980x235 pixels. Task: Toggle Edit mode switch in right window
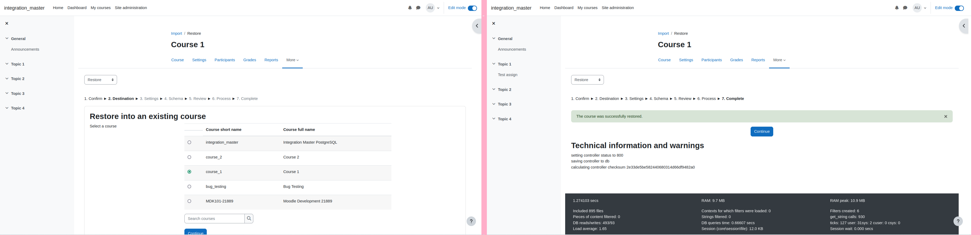(959, 8)
